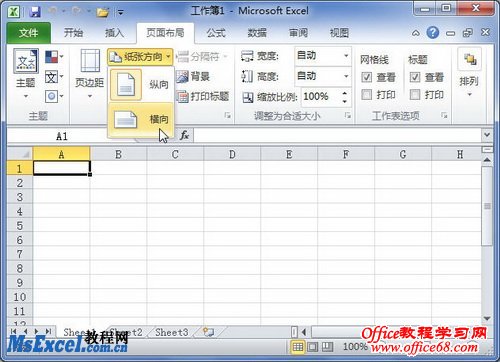Switch to the Insert (插入) tab
Viewport: 500px width, 362px height.
[x=114, y=33]
